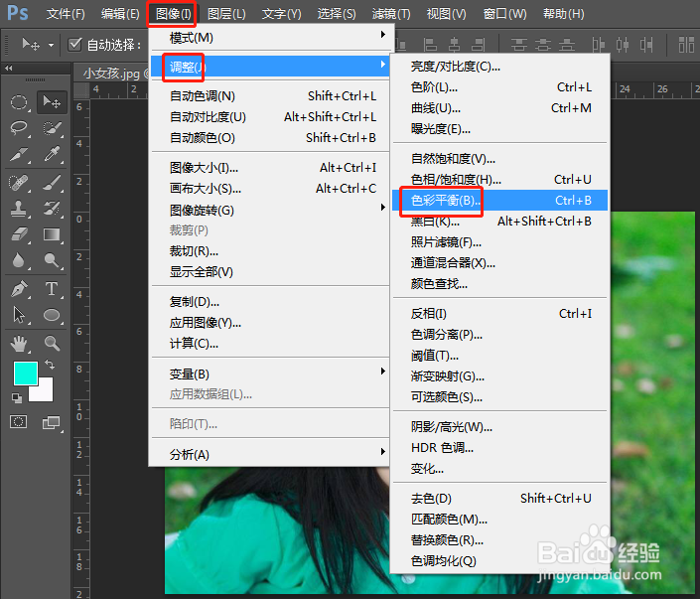Open the white background color swatch
The image size is (700, 599).
[45, 392]
